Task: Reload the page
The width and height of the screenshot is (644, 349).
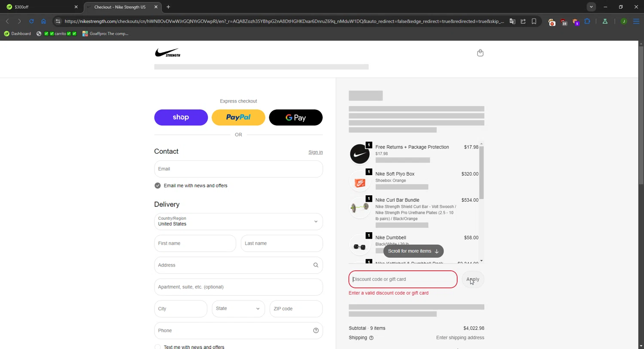Action: [x=31, y=21]
